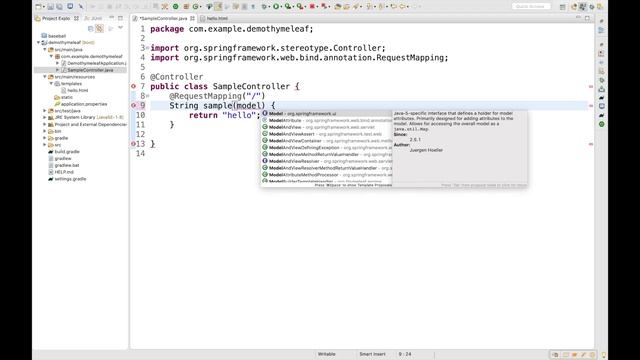Click Collapse All icon in Project Explorer
The image size is (640, 360).
[91, 28]
